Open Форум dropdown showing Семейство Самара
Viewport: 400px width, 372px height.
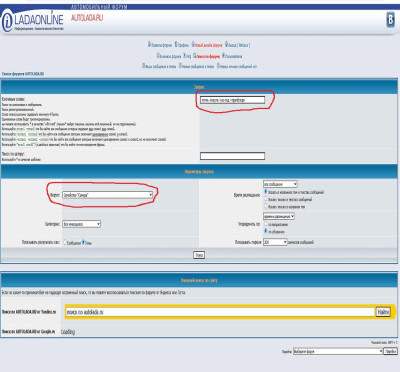(108, 195)
